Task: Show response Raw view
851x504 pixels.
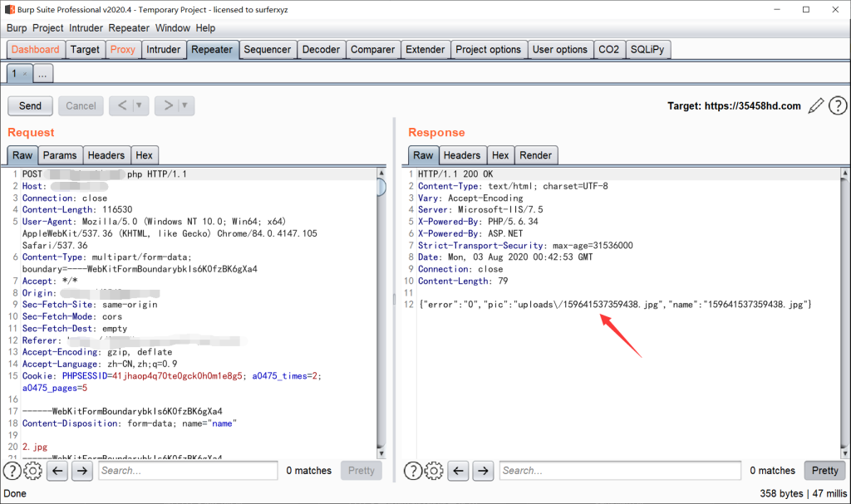Action: pos(423,155)
